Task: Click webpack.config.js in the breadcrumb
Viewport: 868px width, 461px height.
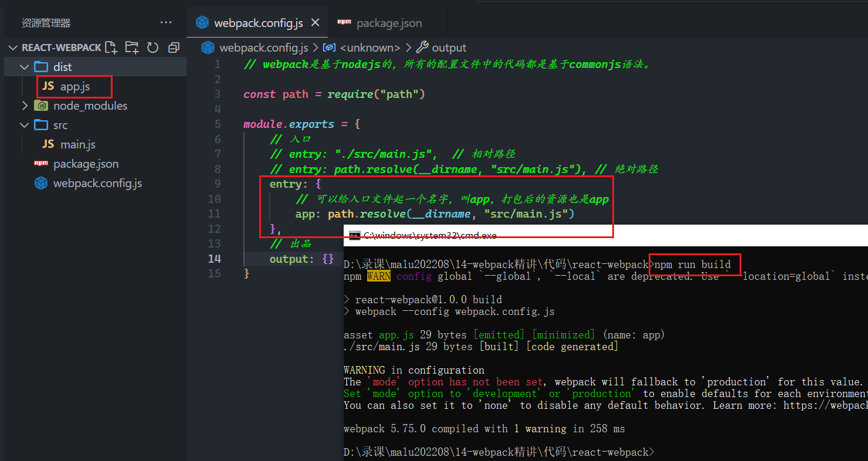Action: click(x=264, y=48)
